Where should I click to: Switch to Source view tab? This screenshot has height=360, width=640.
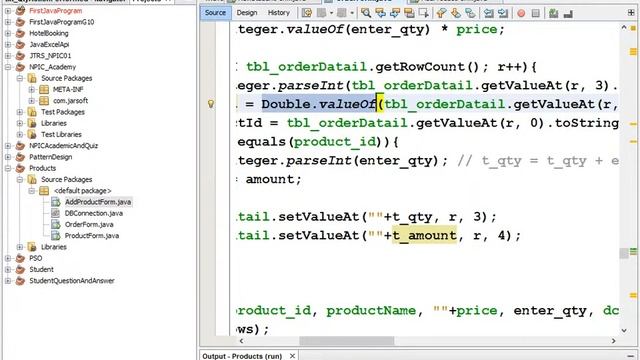(216, 13)
